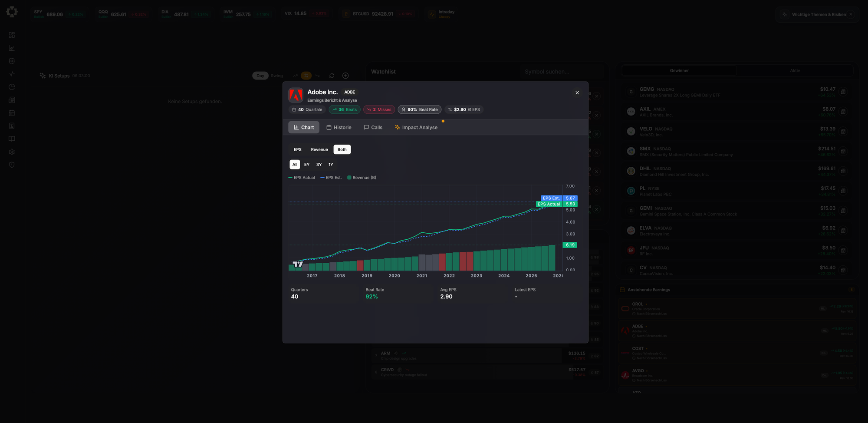This screenshot has width=868, height=423.
Task: Expand Wichtige Themen & Risiken
Action: pos(818,14)
